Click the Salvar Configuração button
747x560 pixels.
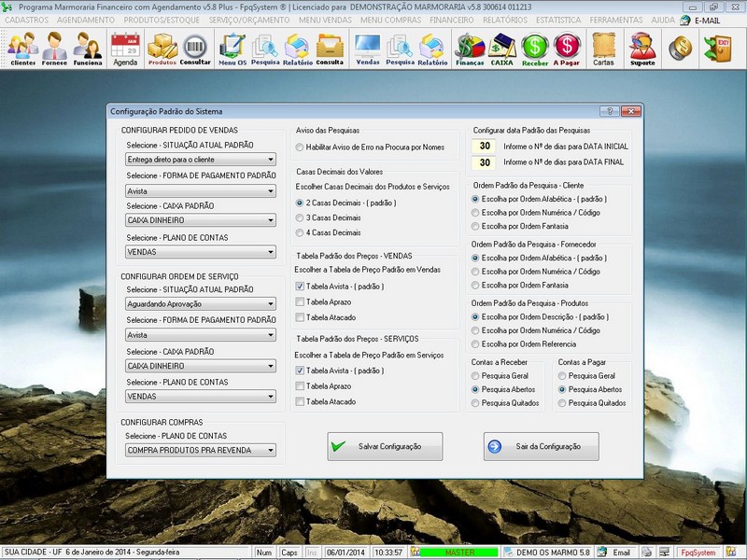pyautogui.click(x=385, y=446)
